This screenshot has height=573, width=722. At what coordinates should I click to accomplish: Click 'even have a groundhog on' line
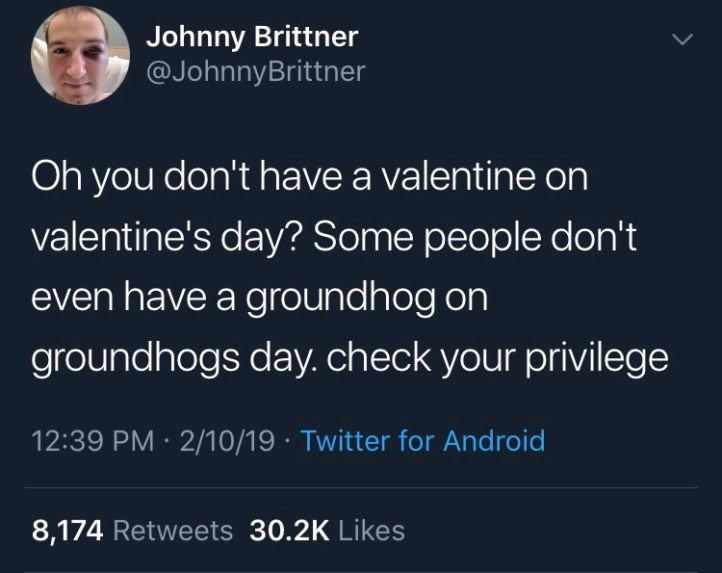[x=259, y=299]
